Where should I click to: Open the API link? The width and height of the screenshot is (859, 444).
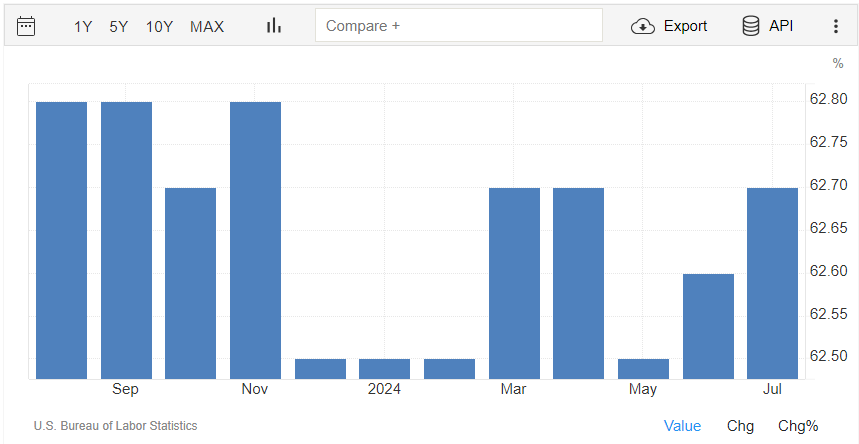[781, 26]
